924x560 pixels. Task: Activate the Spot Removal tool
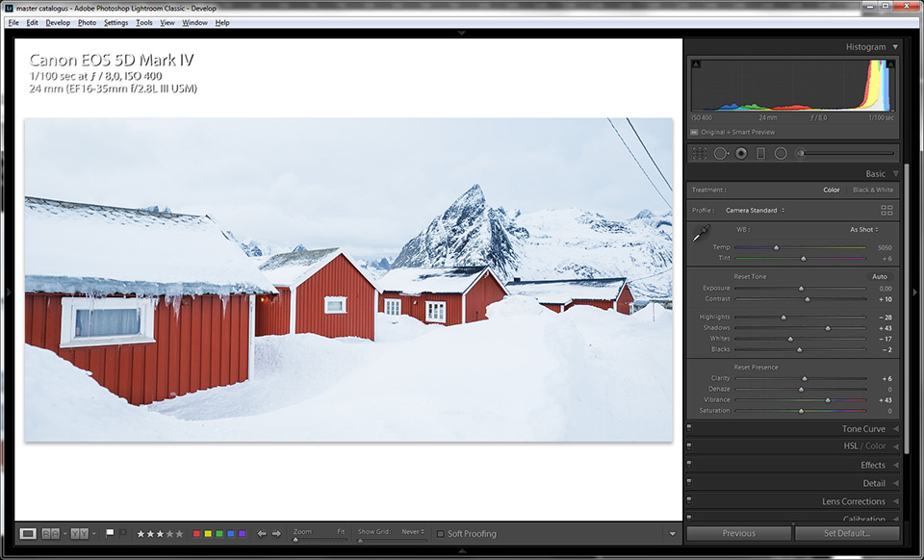pos(720,153)
